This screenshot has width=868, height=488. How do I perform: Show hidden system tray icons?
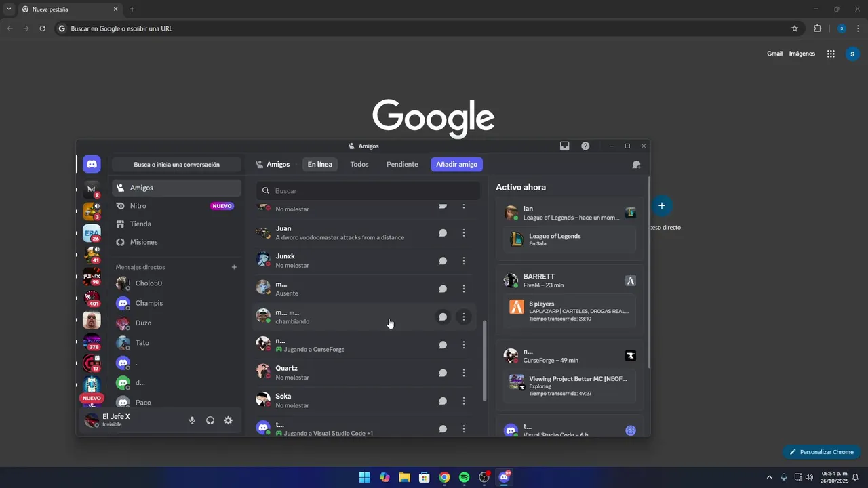click(769, 477)
